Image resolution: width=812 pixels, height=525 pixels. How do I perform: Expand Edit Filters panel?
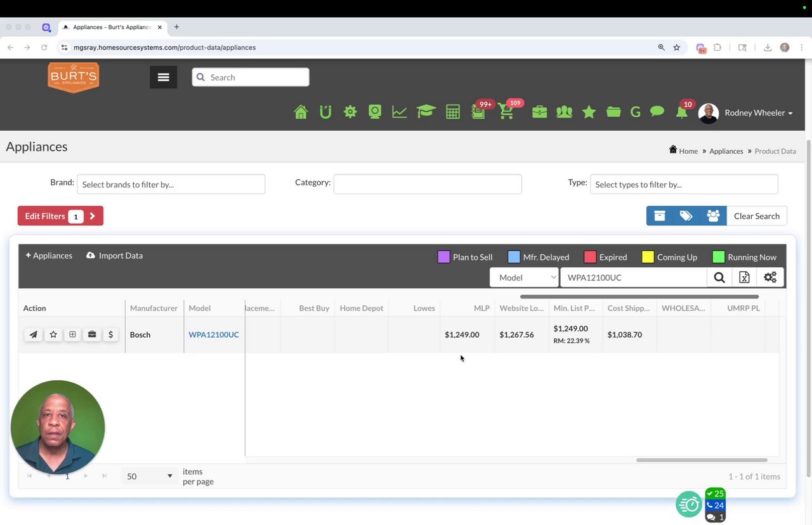(60, 216)
